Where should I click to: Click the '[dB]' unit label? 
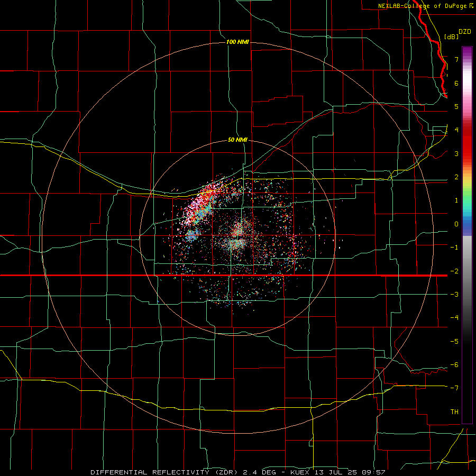tap(452, 36)
